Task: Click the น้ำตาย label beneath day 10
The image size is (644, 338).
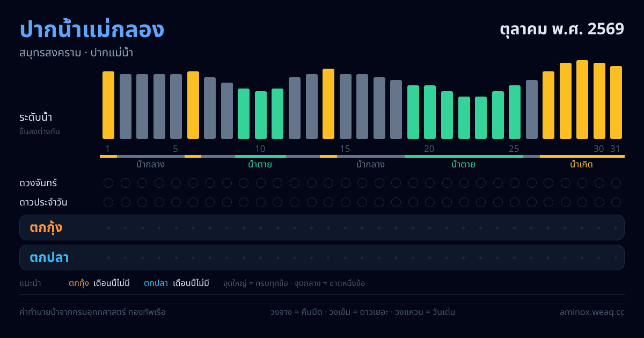Action: (x=260, y=164)
